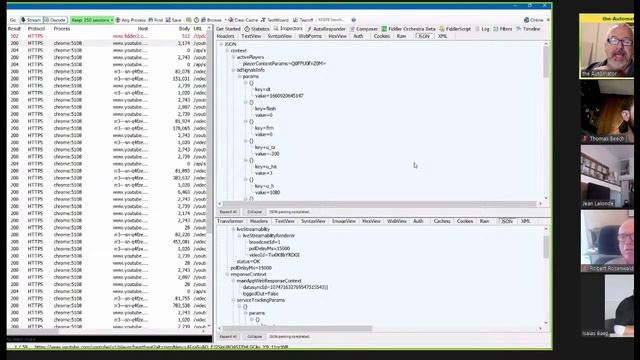
Task: Open the Statistics tab
Action: 257,29
